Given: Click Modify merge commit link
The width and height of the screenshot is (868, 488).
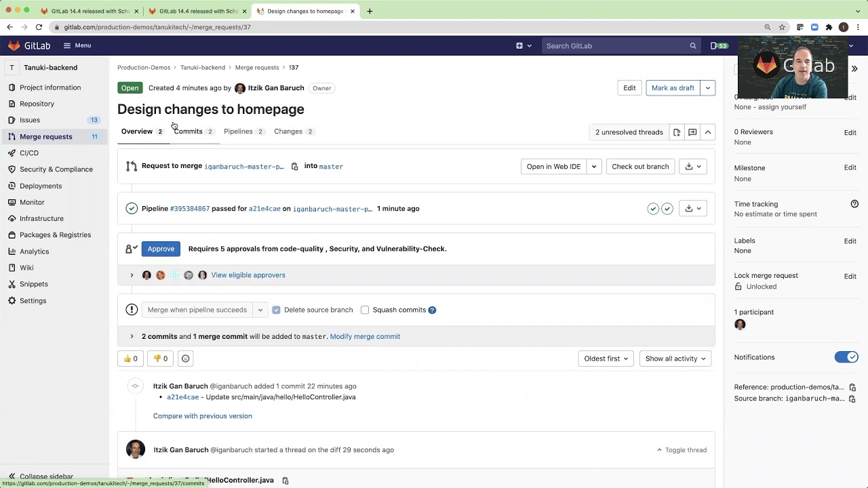Looking at the screenshot, I should [365, 336].
